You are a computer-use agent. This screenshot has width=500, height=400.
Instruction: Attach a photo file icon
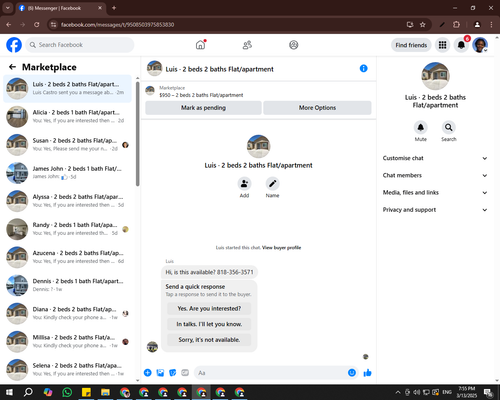pos(160,373)
